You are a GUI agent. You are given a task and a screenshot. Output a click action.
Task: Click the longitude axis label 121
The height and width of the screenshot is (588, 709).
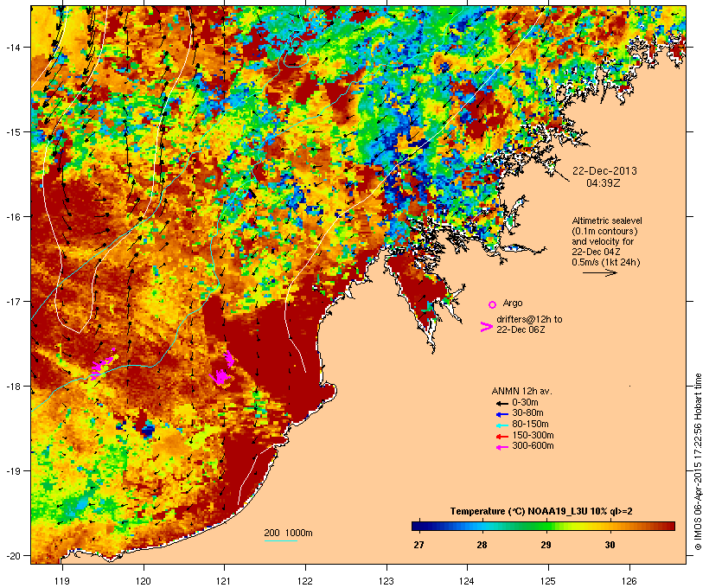pos(224,581)
